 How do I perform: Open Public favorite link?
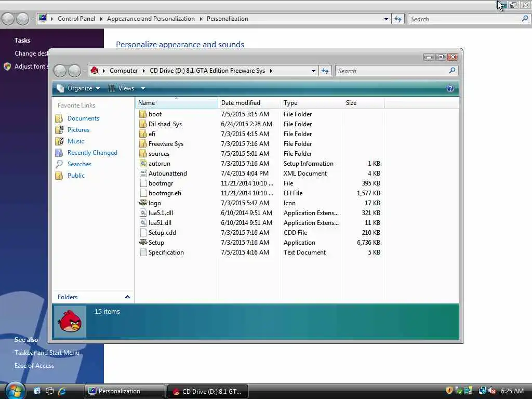tap(76, 176)
